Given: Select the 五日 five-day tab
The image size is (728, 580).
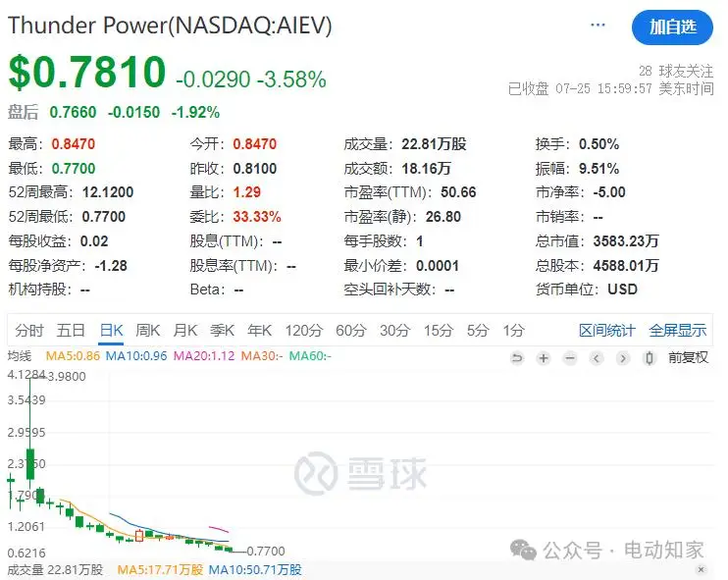Looking at the screenshot, I should click(x=71, y=331).
